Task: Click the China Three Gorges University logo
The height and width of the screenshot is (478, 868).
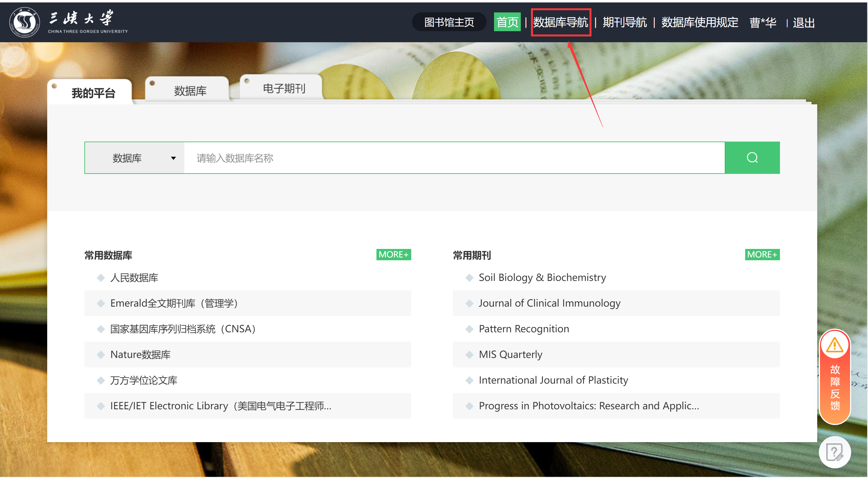Action: point(24,22)
